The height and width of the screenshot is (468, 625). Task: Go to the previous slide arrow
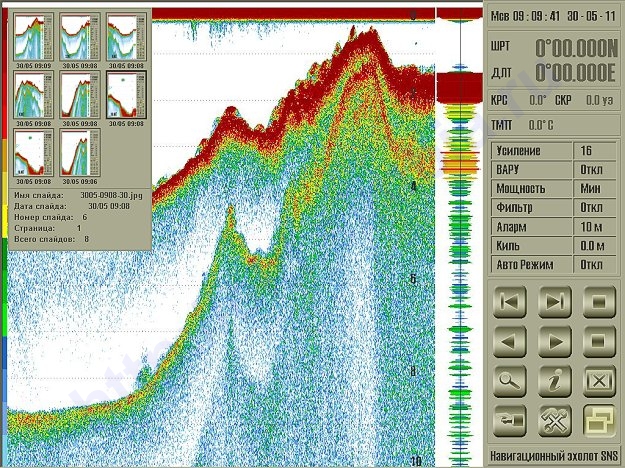[511, 340]
